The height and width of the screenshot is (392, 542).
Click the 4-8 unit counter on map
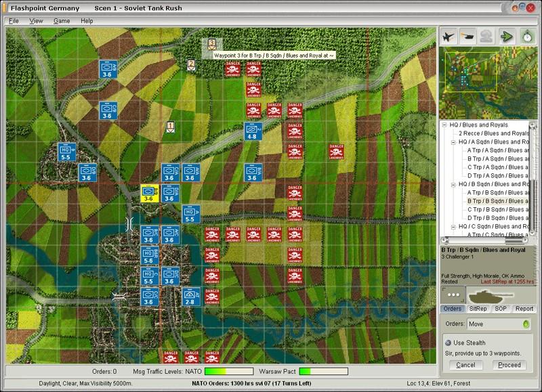pyautogui.click(x=253, y=131)
